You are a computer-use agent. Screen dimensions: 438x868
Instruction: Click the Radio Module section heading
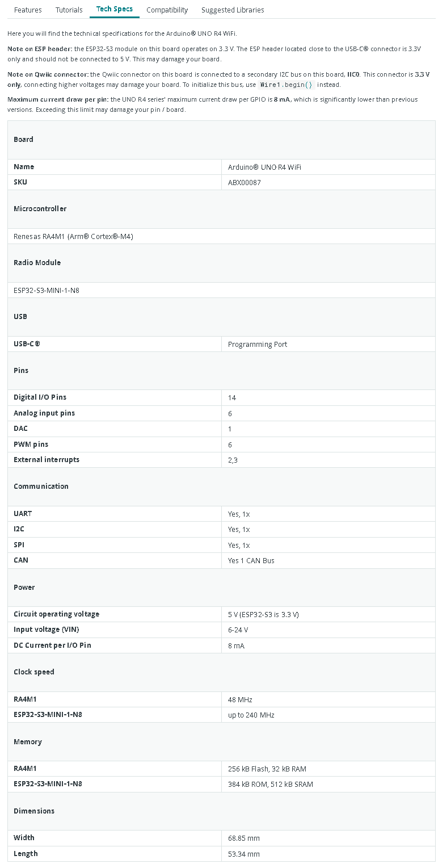point(37,262)
